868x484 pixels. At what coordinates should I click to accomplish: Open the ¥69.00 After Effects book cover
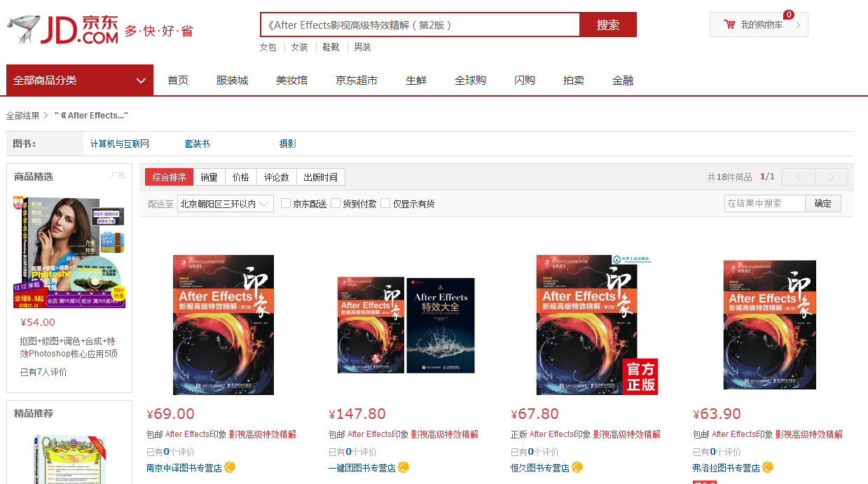click(x=223, y=325)
